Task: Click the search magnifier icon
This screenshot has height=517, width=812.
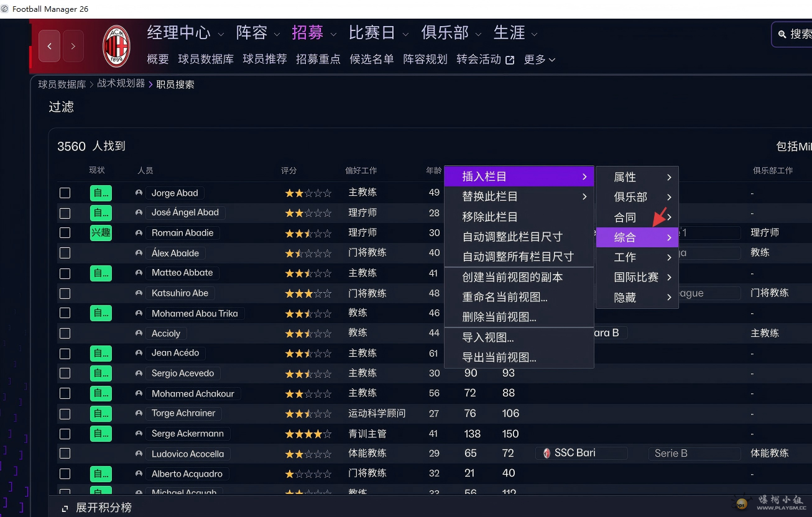Action: (x=782, y=35)
